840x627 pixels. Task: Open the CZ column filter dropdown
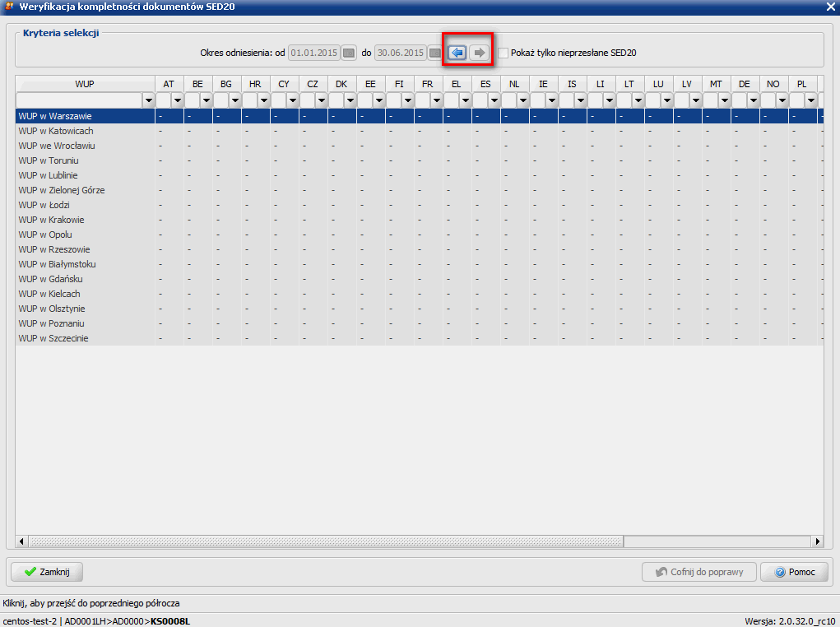point(322,100)
